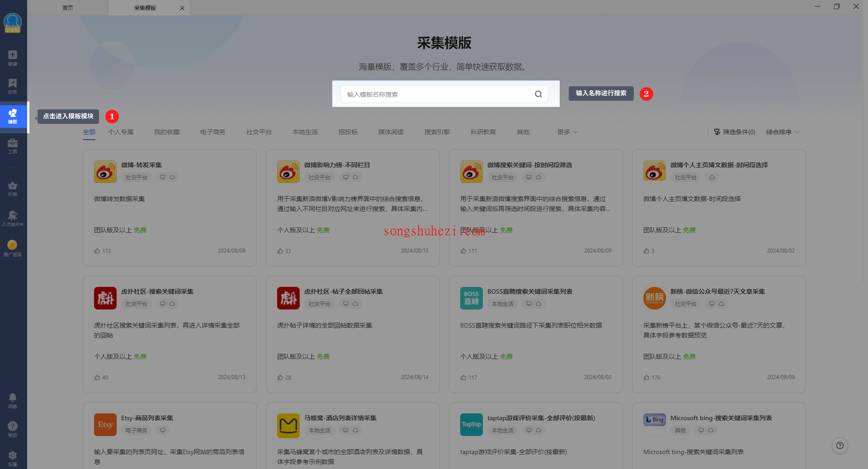This screenshot has height=469, width=868.
Task: Click the Weibo logo of 微博-转发采集
Action: pos(105,172)
